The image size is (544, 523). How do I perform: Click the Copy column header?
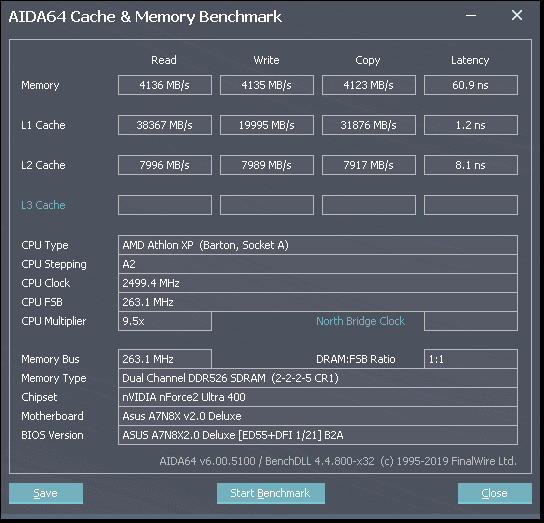pyautogui.click(x=368, y=60)
